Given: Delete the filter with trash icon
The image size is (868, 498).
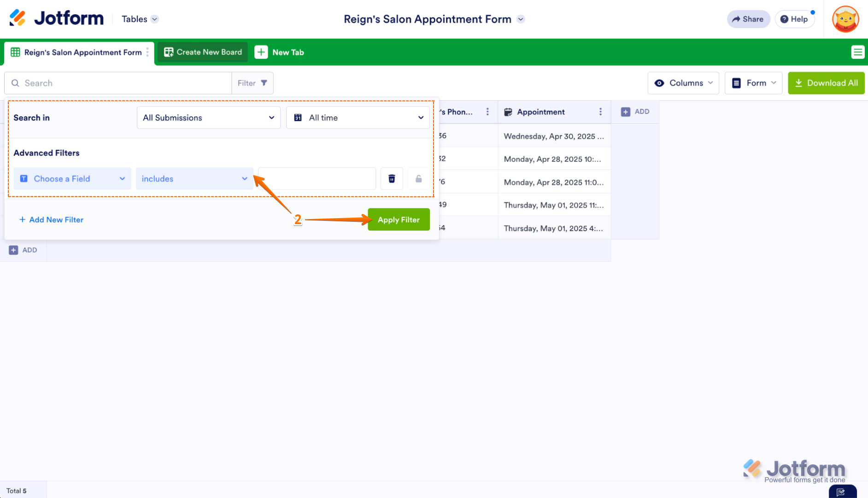Looking at the screenshot, I should pos(392,178).
